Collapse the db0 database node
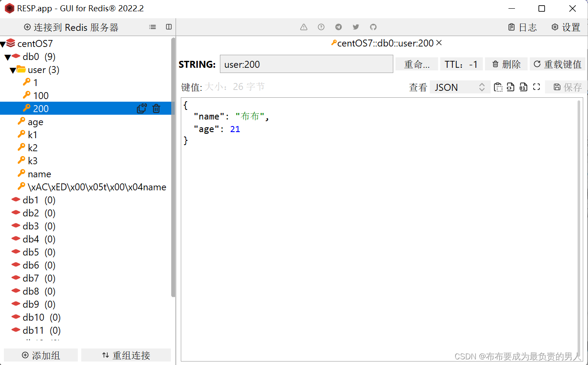 7,57
